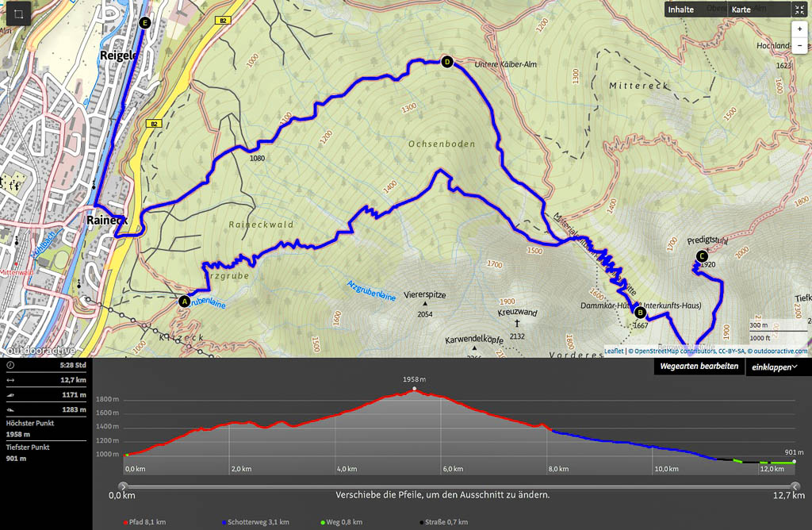Open the Karte map type menu
Screen dimensions: 812x530
pos(741,10)
